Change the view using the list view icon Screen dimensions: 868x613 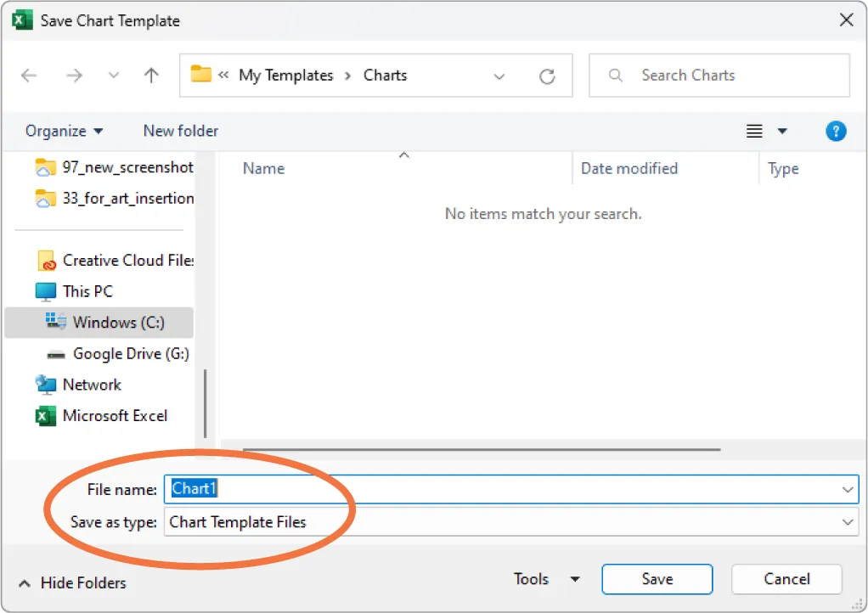tap(753, 131)
